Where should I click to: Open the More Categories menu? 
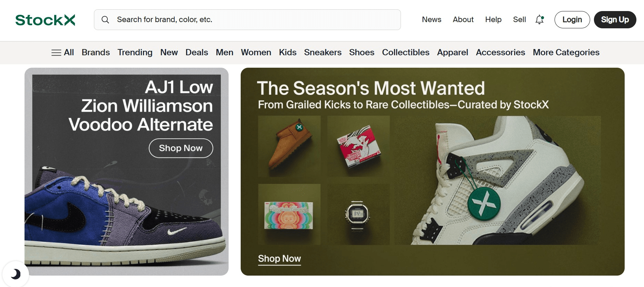pyautogui.click(x=566, y=52)
